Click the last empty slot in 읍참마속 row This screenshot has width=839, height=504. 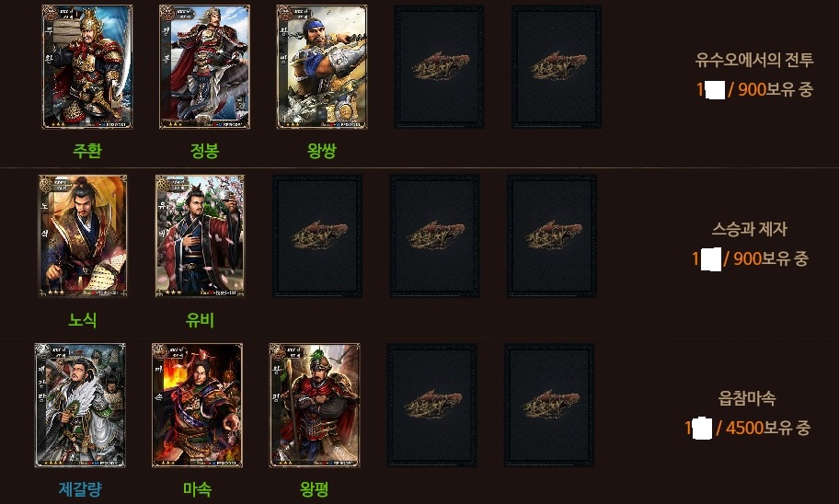(x=549, y=406)
